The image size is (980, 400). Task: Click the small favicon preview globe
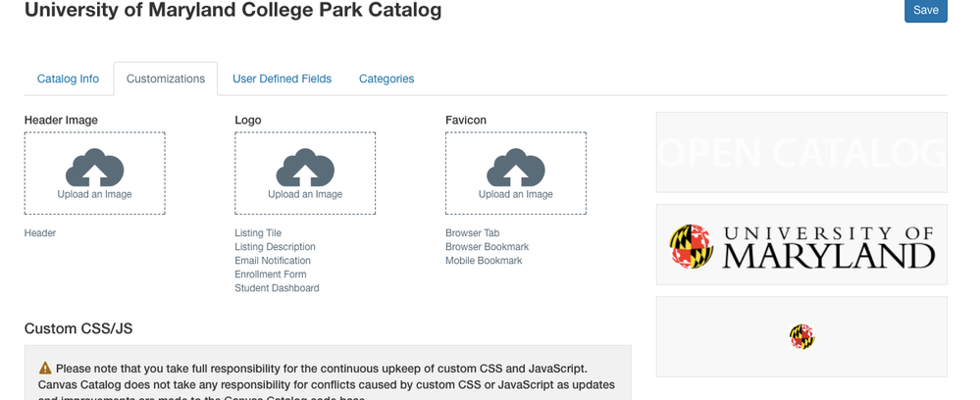pyautogui.click(x=801, y=337)
